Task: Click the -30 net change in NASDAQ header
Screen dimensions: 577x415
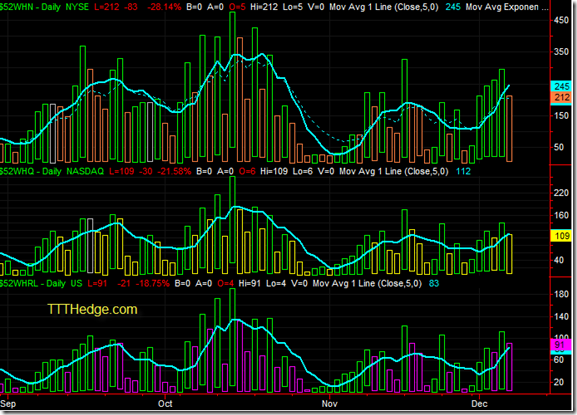Action: point(146,171)
